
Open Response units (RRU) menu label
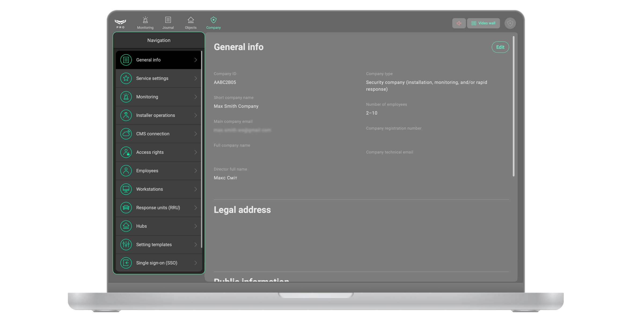158,208
